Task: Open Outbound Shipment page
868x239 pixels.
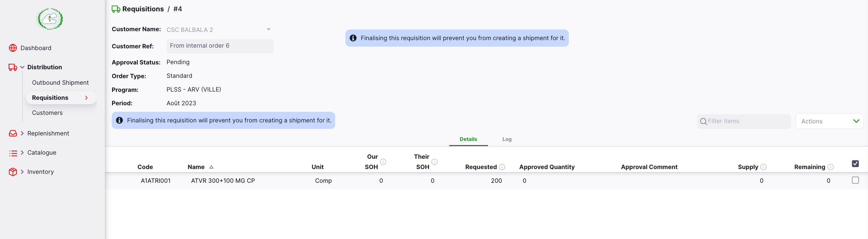Action: click(x=60, y=83)
